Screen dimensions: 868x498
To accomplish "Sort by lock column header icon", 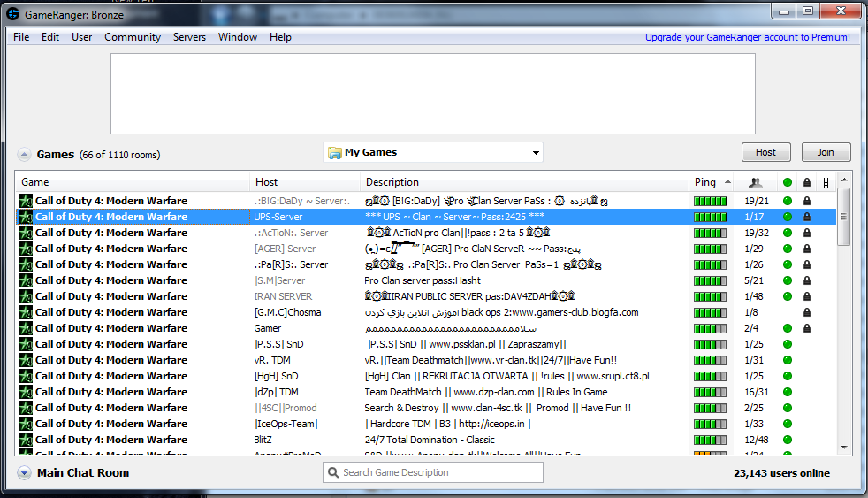I will (806, 182).
